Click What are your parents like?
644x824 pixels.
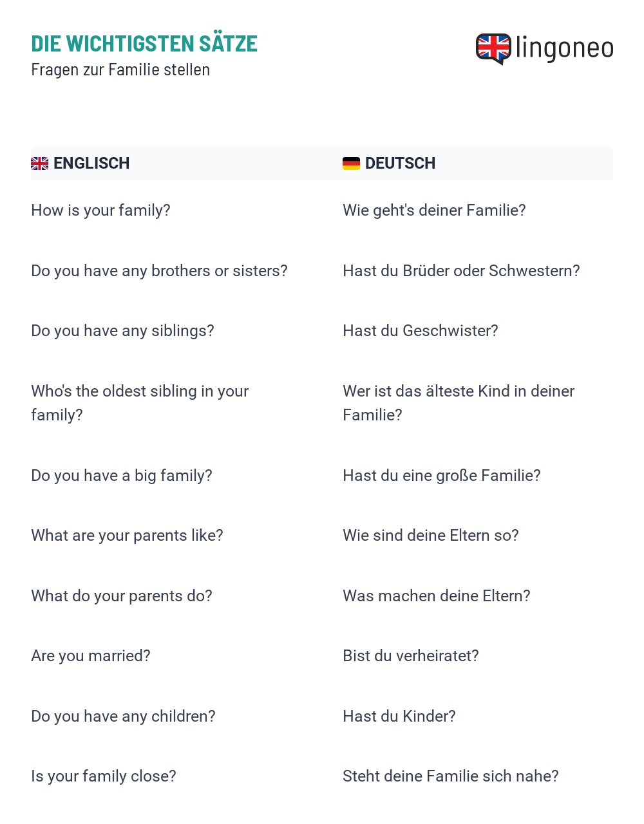[127, 536]
